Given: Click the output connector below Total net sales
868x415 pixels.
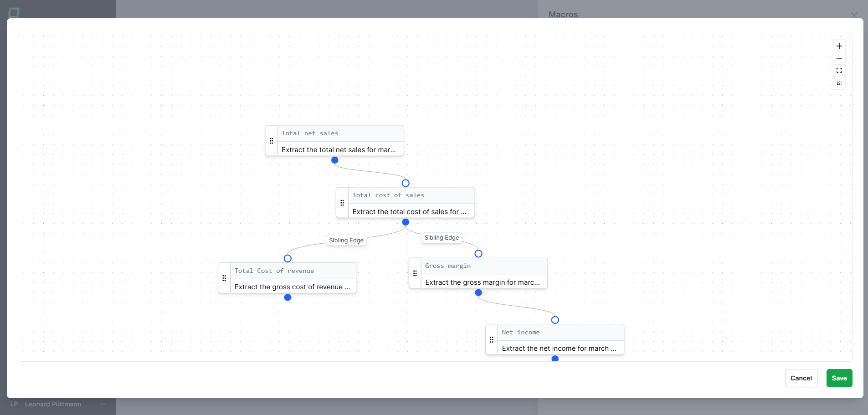Looking at the screenshot, I should [x=335, y=160].
